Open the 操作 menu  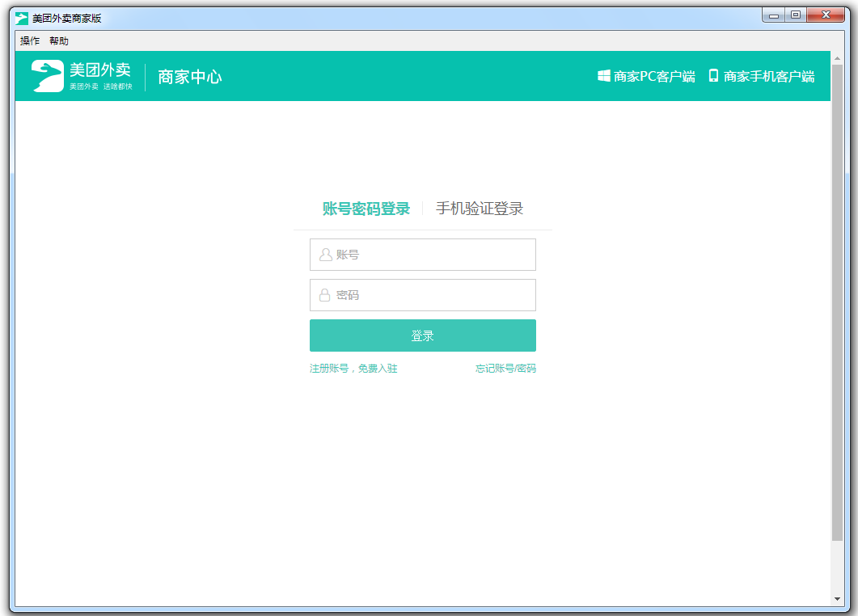click(x=30, y=40)
